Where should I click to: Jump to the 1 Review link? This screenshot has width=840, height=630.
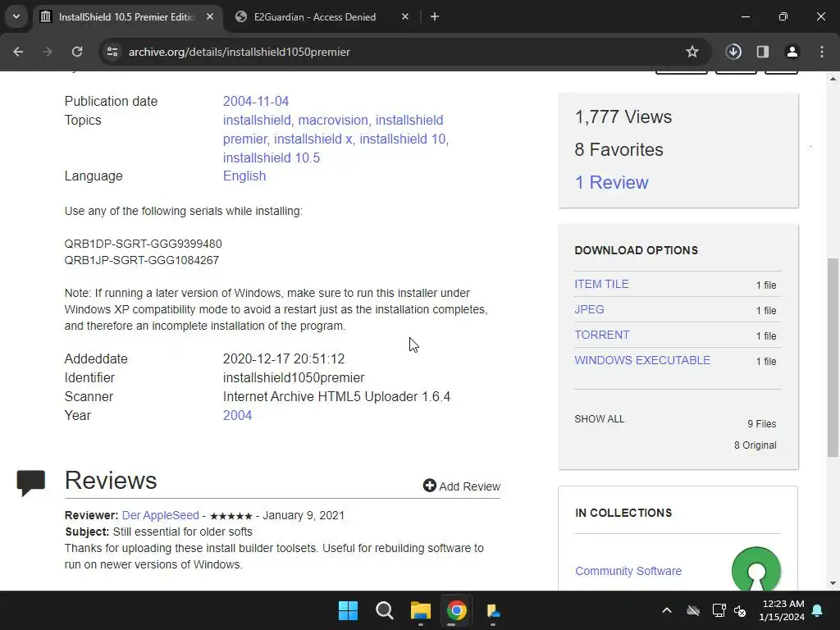coord(611,182)
